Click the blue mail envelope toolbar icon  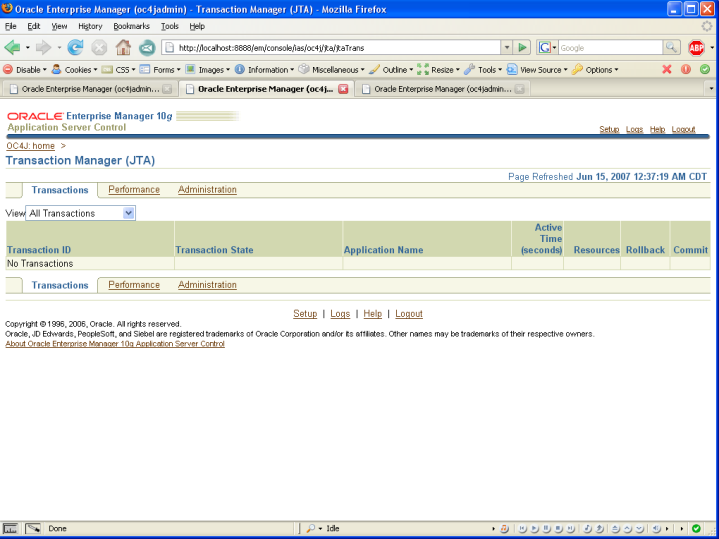point(147,47)
